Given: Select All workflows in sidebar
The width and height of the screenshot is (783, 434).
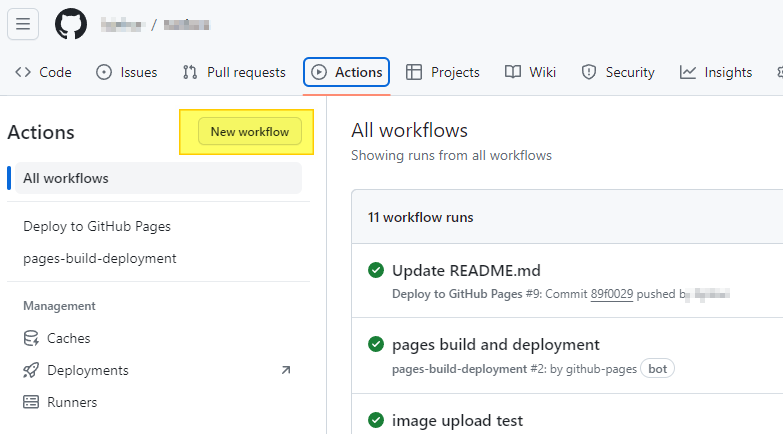Looking at the screenshot, I should (x=158, y=178).
